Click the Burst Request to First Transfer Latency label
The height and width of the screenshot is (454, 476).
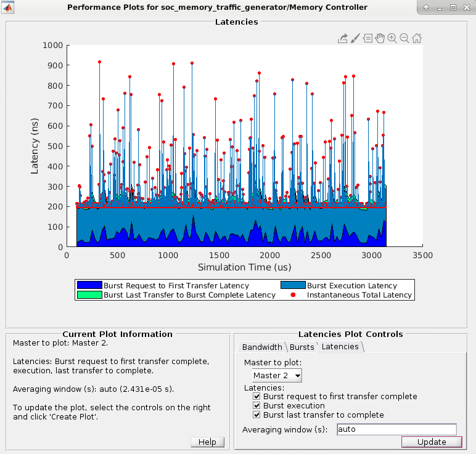(x=176, y=285)
